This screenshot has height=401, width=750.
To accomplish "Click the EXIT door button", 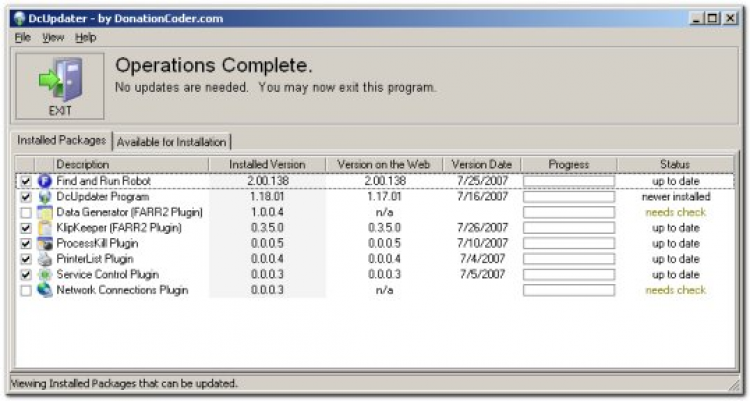I will coord(60,86).
